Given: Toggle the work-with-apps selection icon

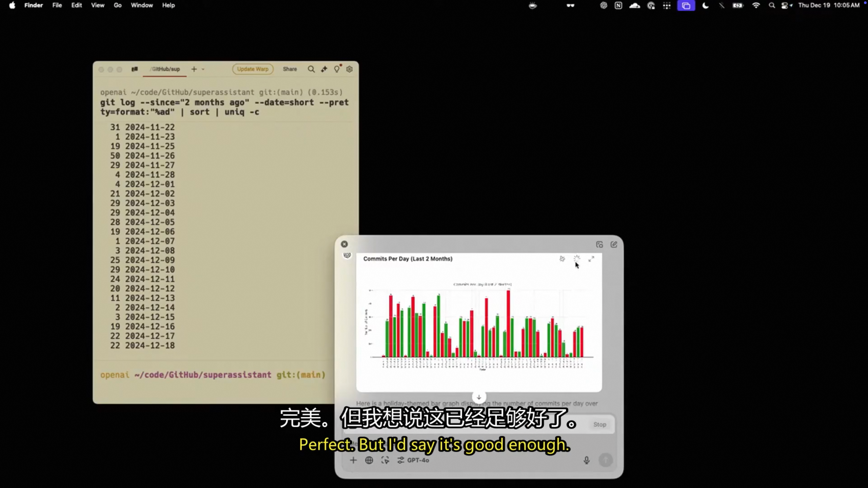Looking at the screenshot, I should pos(385,460).
